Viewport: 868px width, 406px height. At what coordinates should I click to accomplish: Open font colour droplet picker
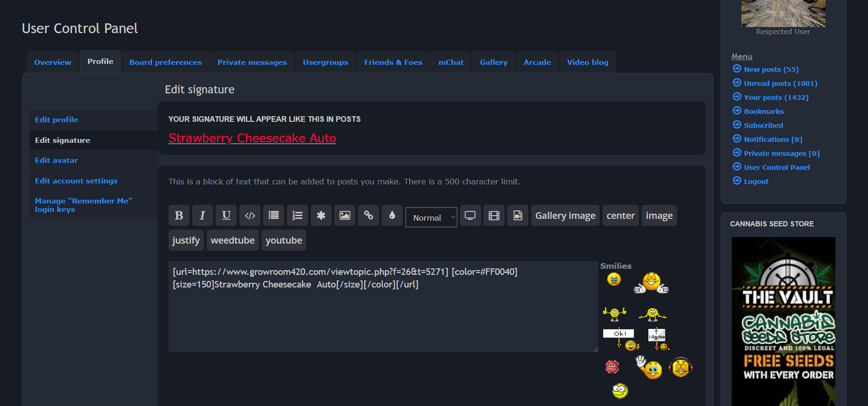click(392, 216)
